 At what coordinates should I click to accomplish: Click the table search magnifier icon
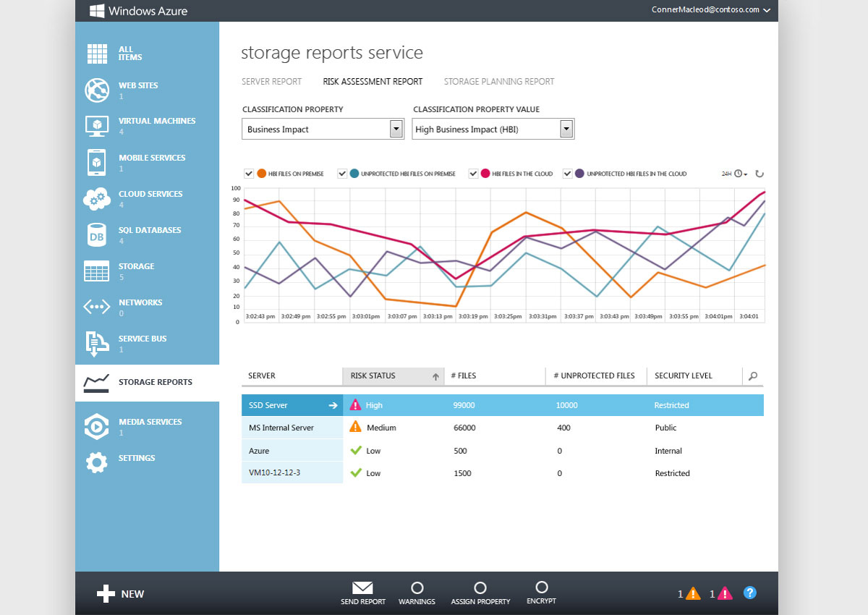click(x=753, y=376)
